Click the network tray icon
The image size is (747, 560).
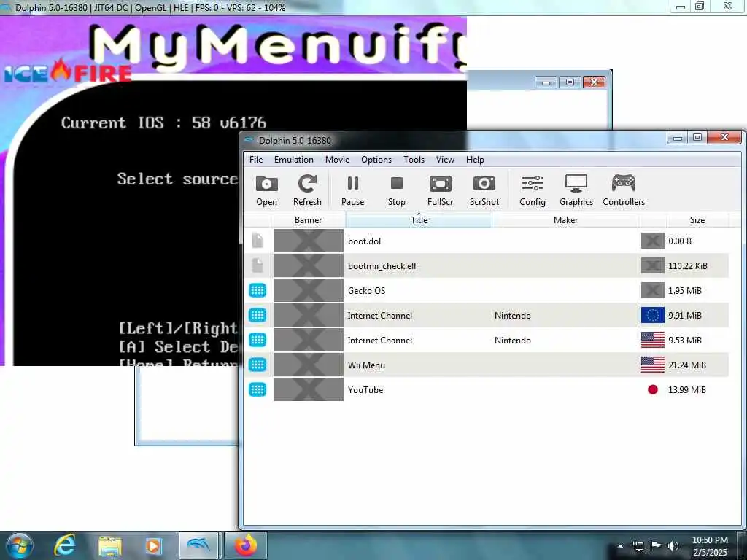pos(638,546)
